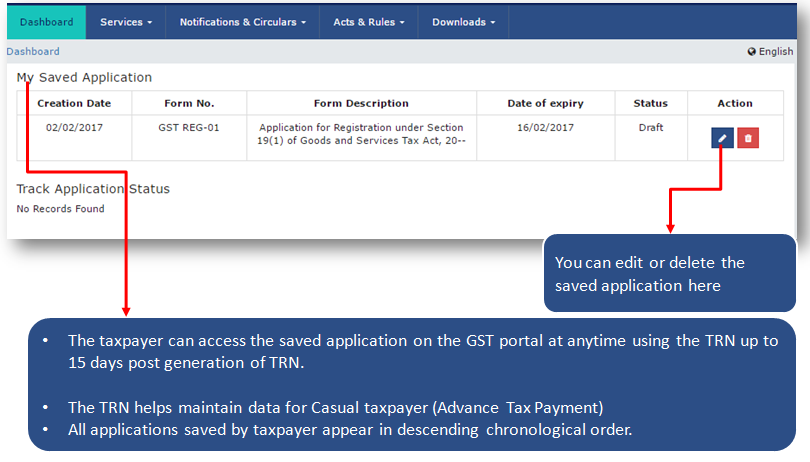Open the Services dropdown menu
Viewport: 810px width, 462px height.
(x=126, y=22)
